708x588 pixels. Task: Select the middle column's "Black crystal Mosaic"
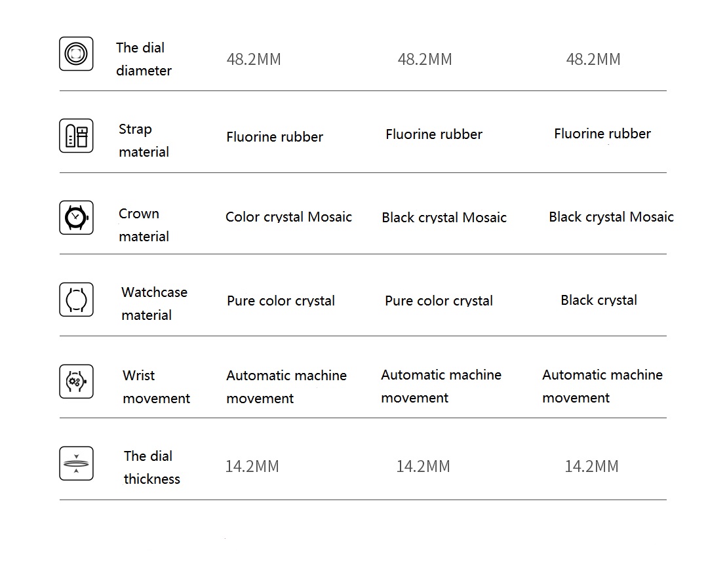click(444, 218)
